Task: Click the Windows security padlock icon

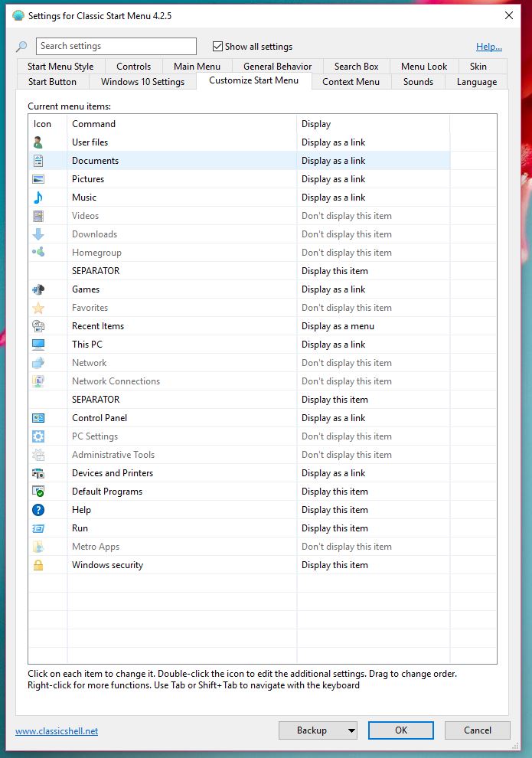Action: click(x=38, y=565)
